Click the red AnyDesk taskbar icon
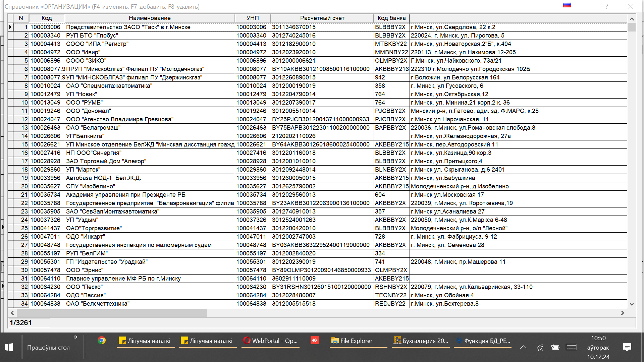 click(314, 341)
